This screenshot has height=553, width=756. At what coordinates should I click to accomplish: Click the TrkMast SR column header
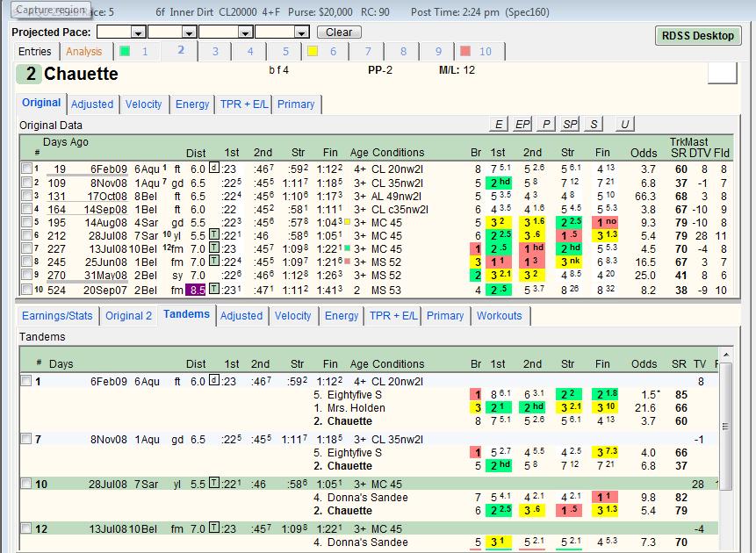[x=677, y=153]
